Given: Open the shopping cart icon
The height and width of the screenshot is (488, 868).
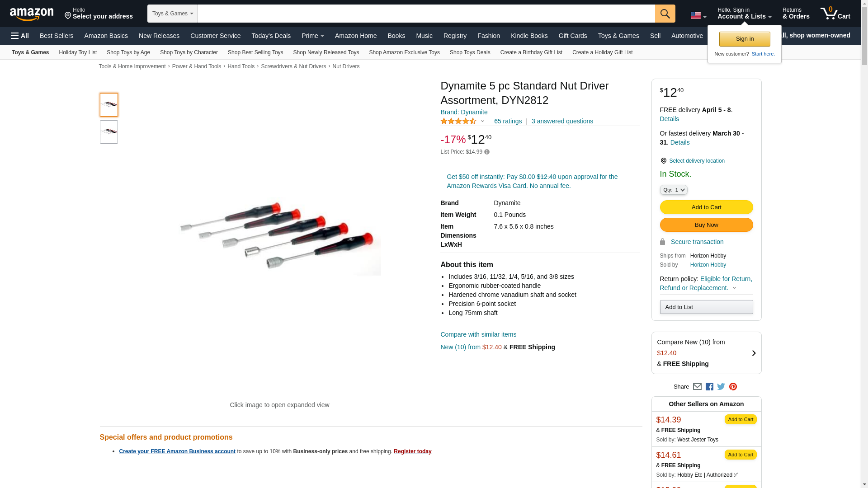Looking at the screenshot, I should 835,14.
